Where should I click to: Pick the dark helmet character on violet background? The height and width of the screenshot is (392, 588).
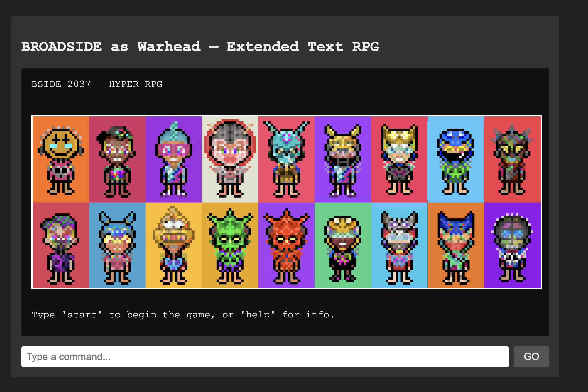(512, 245)
